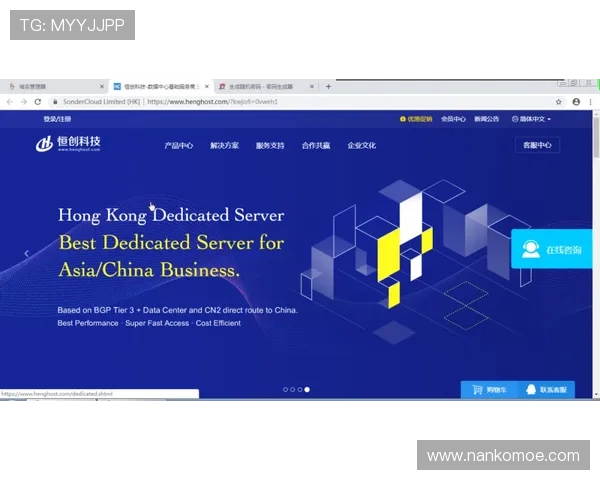Switch to the 生成随机密码 密码生成器 tab
This screenshot has width=600, height=480.
click(x=264, y=87)
